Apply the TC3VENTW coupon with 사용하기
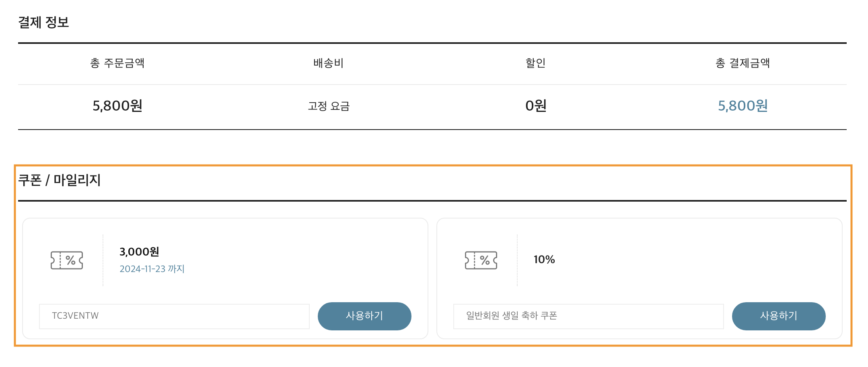The image size is (868, 367). (364, 316)
